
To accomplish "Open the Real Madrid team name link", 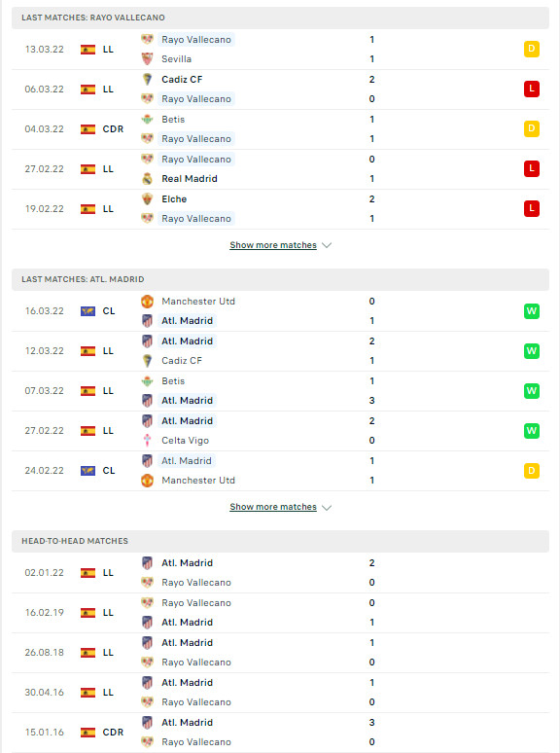I will (x=190, y=179).
